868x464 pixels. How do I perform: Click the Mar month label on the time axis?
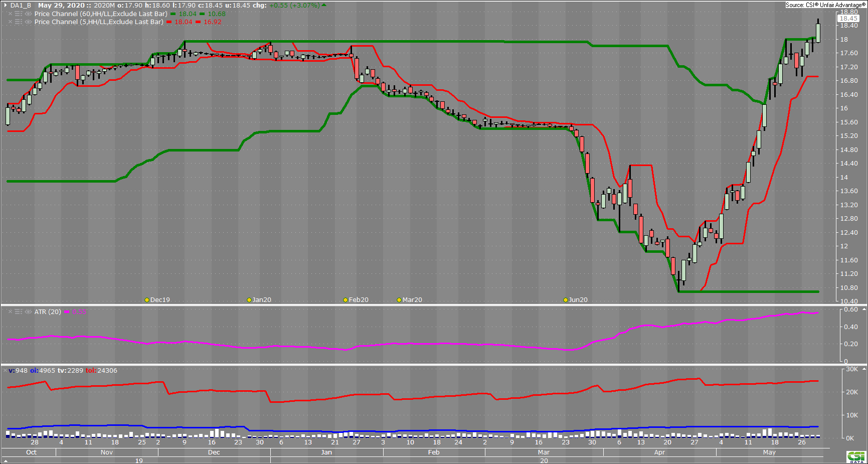point(544,452)
